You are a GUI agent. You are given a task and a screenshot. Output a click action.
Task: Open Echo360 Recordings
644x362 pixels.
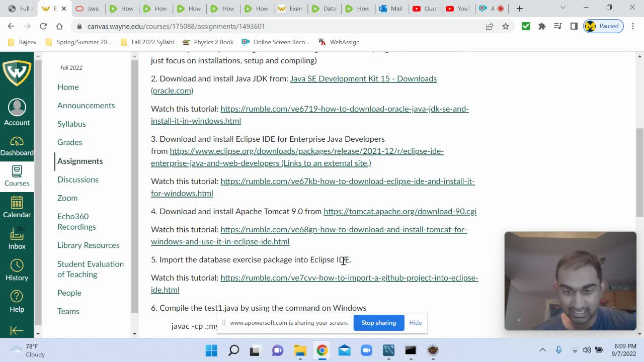coord(76,221)
